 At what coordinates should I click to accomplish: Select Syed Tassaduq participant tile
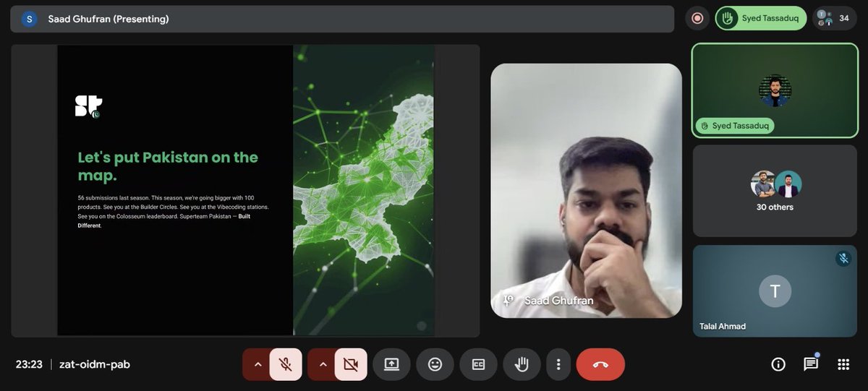coord(775,90)
